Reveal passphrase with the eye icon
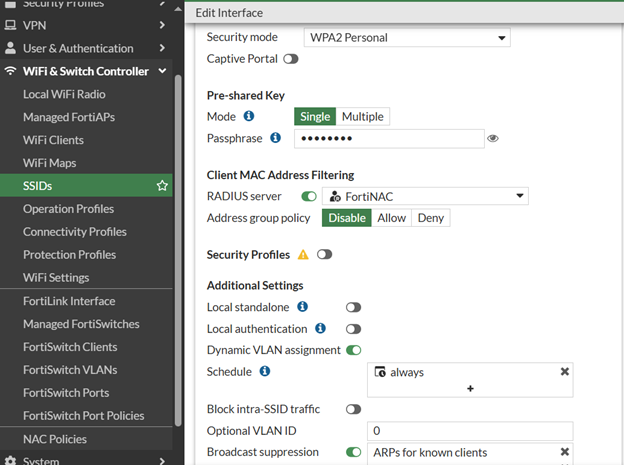This screenshot has width=624, height=465. [493, 139]
